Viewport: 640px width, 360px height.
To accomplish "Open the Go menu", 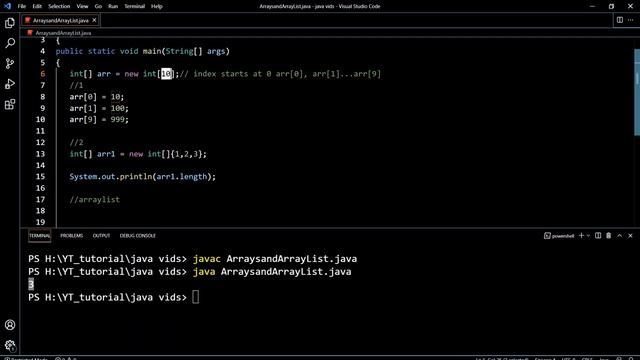I will [x=98, y=6].
